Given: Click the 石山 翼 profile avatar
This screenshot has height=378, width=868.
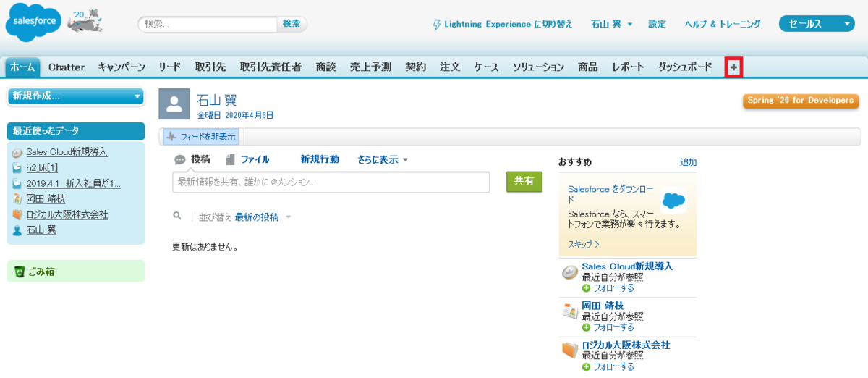Looking at the screenshot, I should coord(174,104).
